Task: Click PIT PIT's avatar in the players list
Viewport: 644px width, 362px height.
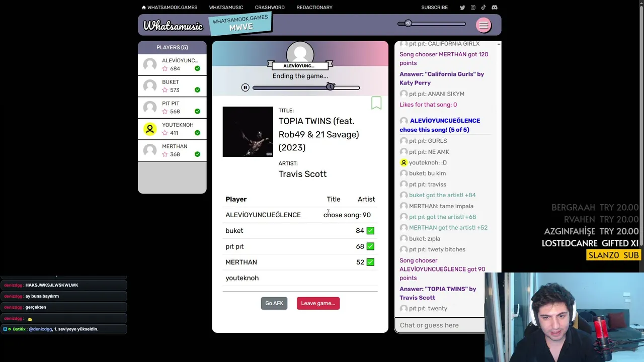Action: point(150,108)
